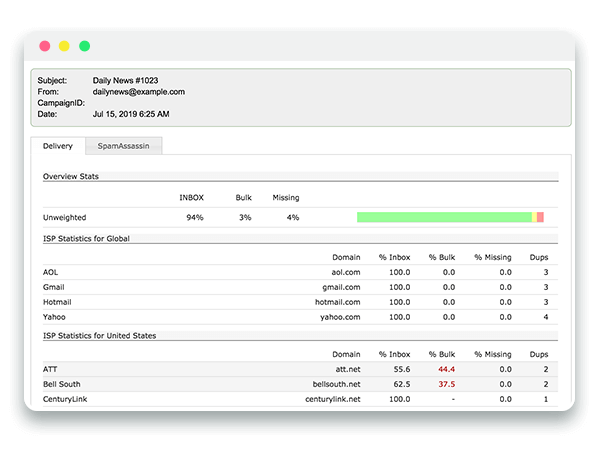The width and height of the screenshot is (600, 449).
Task: Click the gmail.com domain entry
Action: click(339, 286)
